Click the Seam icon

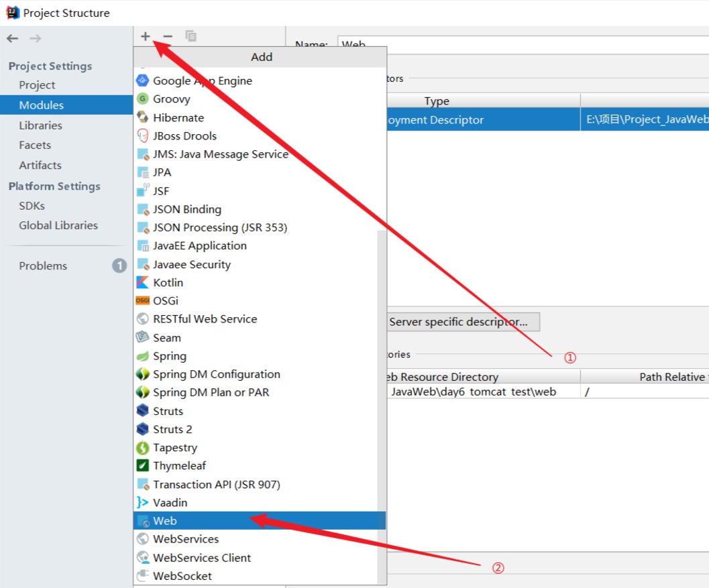pyautogui.click(x=142, y=337)
